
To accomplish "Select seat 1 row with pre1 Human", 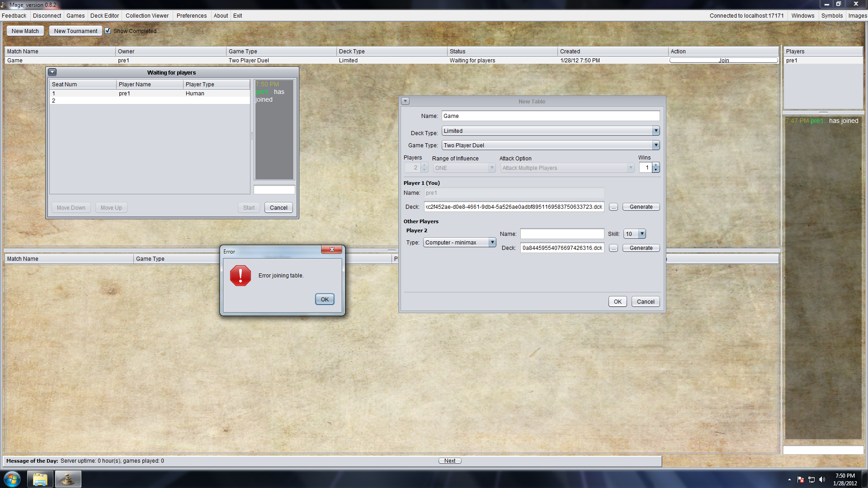I will pos(150,94).
